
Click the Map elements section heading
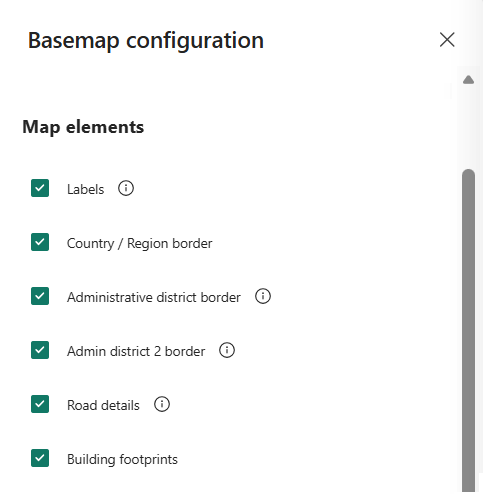click(83, 127)
